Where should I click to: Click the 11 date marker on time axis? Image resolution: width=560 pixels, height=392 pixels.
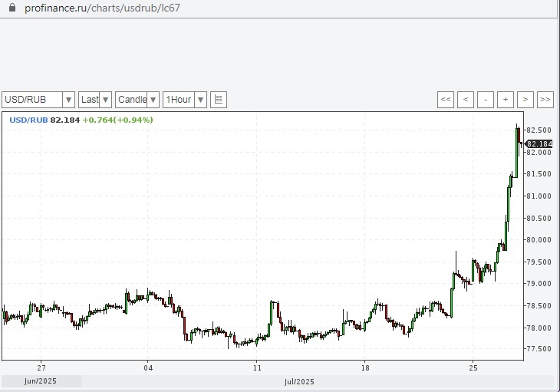pos(257,367)
